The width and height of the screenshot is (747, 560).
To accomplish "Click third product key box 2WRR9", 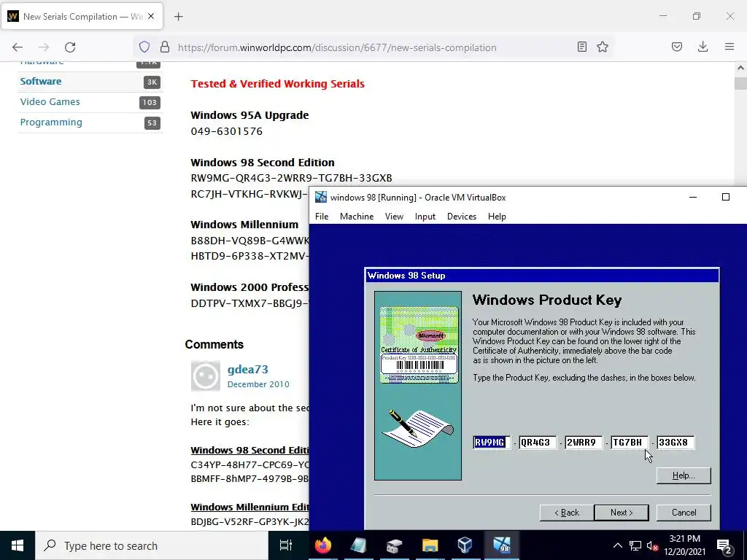I will click(x=583, y=443).
